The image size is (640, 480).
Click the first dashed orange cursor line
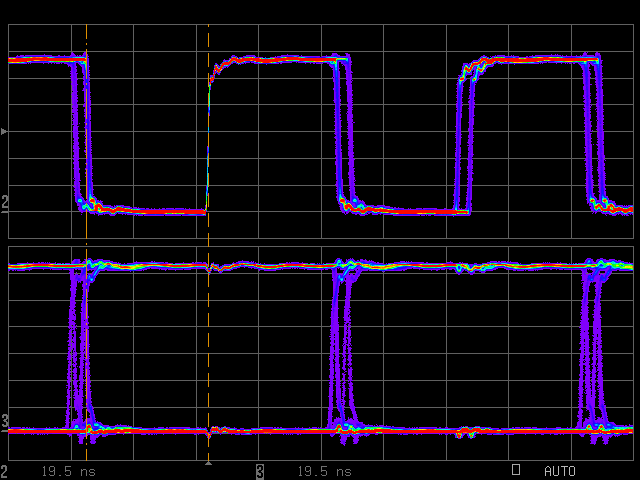87,242
